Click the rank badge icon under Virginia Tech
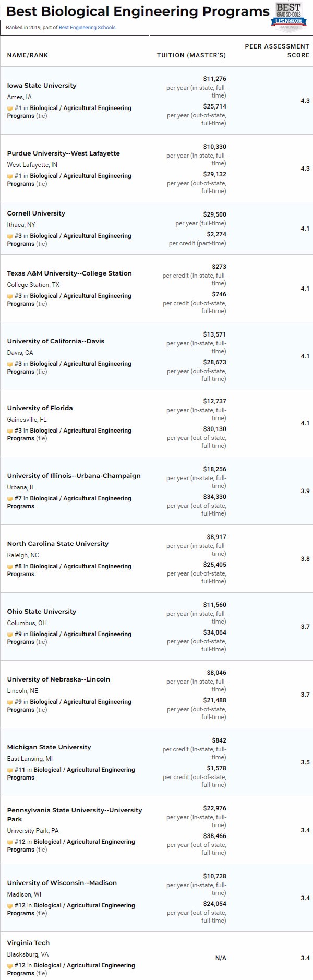Viewport: 313px width, 980px height. pyautogui.click(x=10, y=966)
